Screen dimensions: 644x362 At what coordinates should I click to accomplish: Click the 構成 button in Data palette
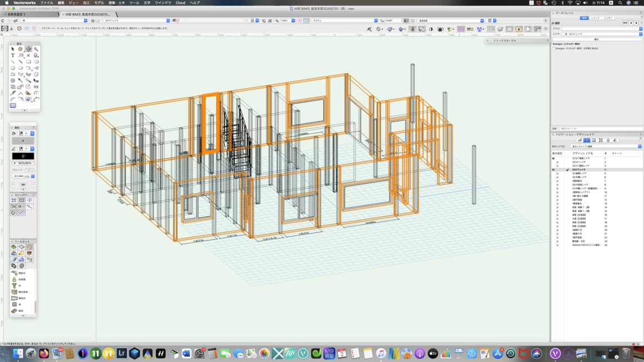click(x=597, y=40)
